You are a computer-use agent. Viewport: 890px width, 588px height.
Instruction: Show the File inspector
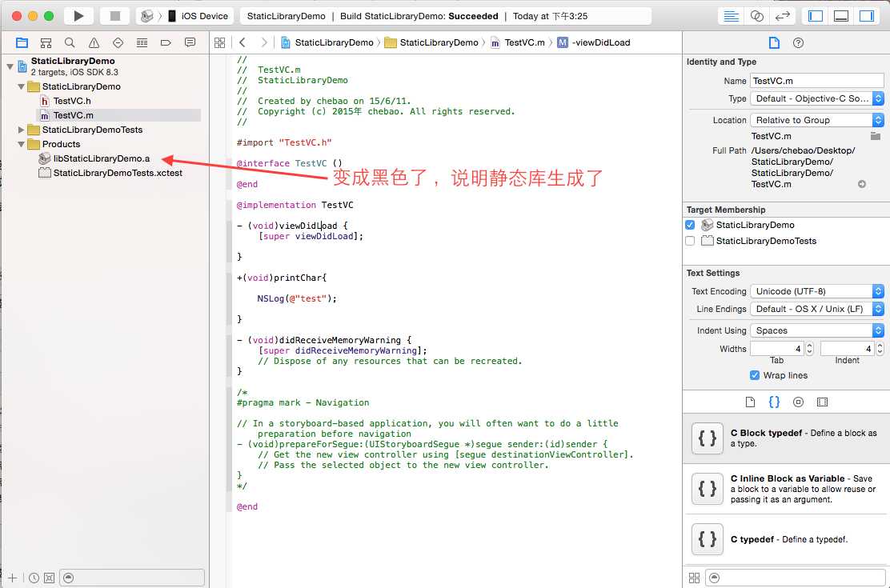(774, 42)
